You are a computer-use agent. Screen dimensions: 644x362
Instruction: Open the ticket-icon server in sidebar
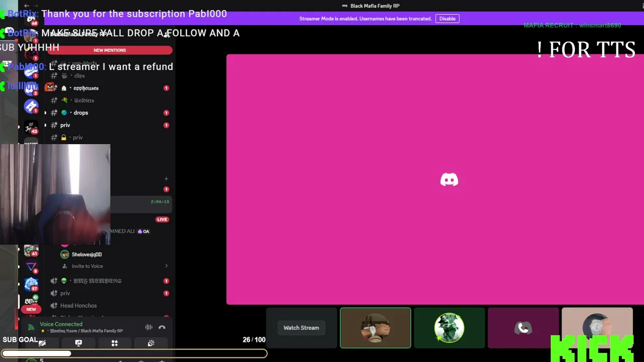[31, 106]
